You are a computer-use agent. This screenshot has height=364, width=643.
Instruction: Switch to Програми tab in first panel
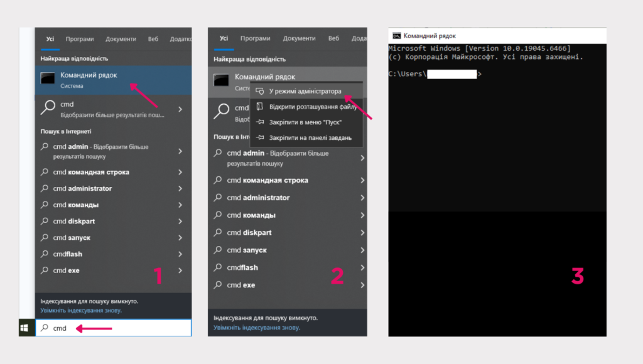pos(80,39)
